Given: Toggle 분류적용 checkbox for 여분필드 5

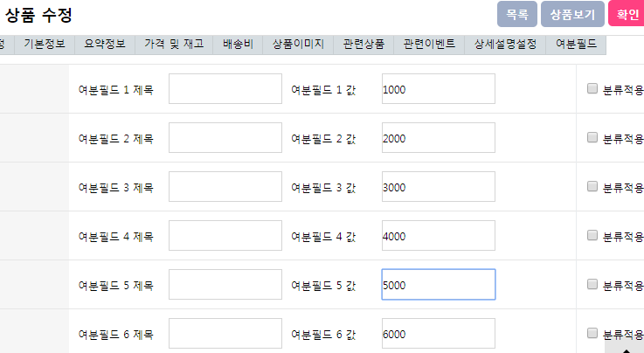Looking at the screenshot, I should pyautogui.click(x=592, y=284).
